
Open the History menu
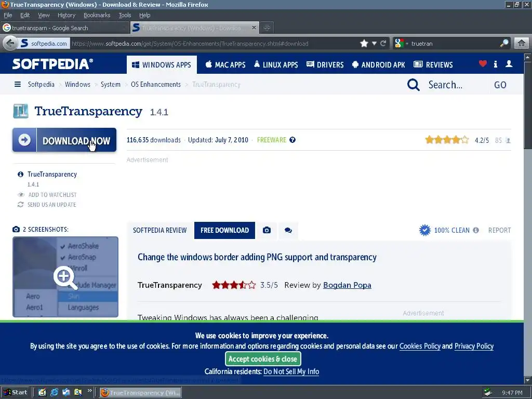pyautogui.click(x=66, y=15)
